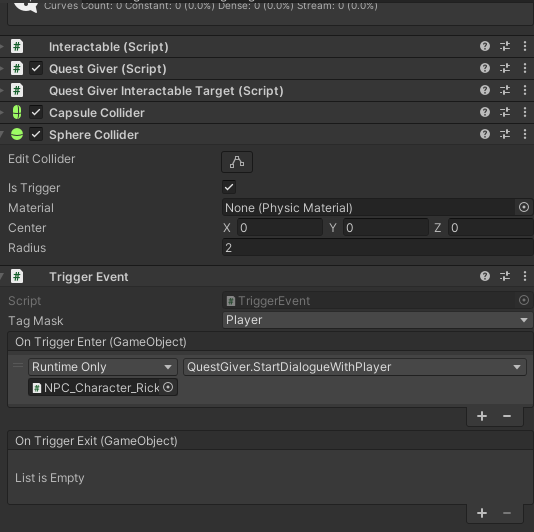Open help for Interactable script
The width and height of the screenshot is (534, 532).
click(485, 46)
